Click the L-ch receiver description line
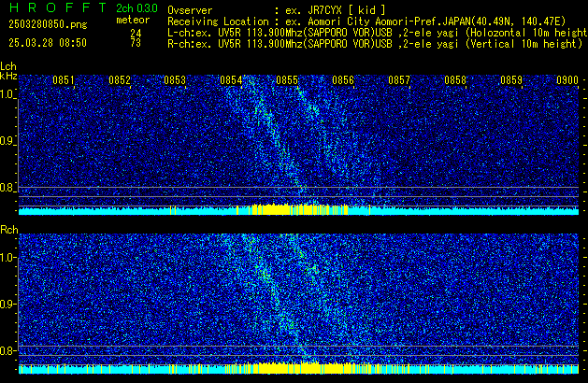Image resolution: width=588 pixels, height=383 pixels. tap(378, 33)
